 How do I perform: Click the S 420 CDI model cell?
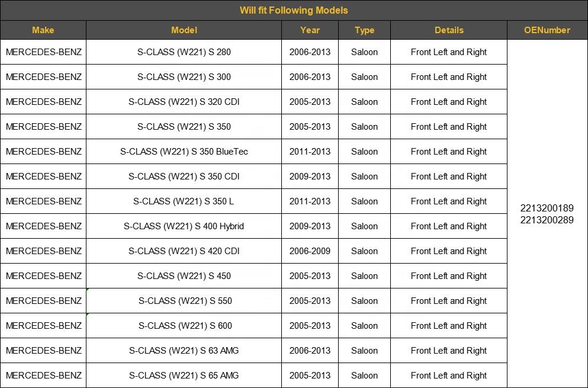[184, 251]
